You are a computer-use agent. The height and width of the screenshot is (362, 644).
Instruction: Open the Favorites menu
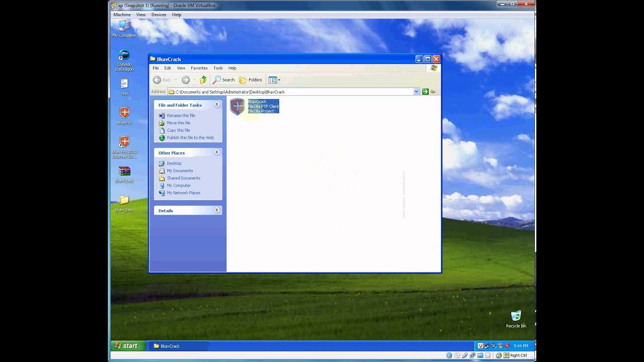199,68
